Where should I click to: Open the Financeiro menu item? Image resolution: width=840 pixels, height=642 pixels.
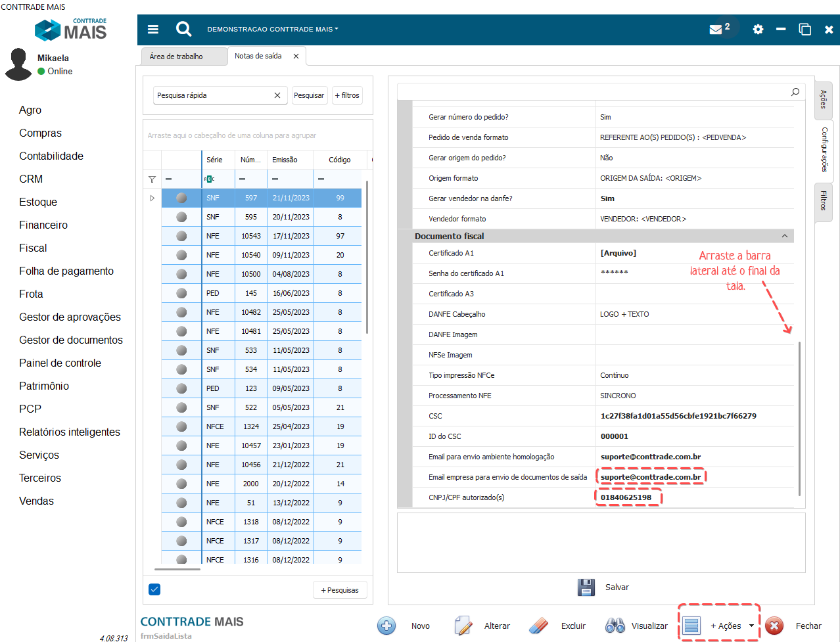click(43, 225)
